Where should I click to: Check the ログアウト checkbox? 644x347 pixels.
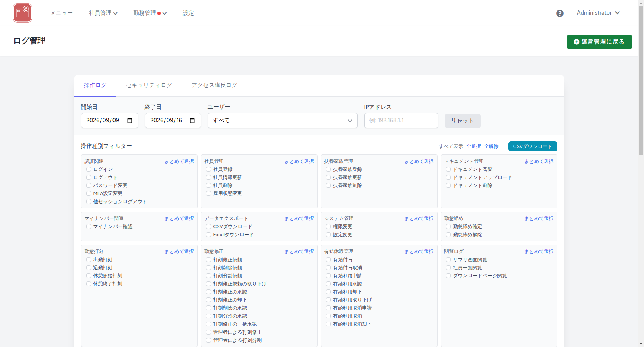tap(89, 177)
